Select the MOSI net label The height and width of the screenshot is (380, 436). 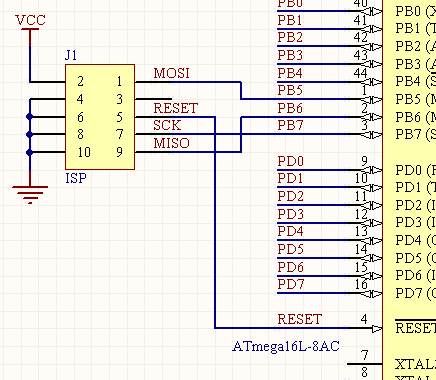[171, 73]
